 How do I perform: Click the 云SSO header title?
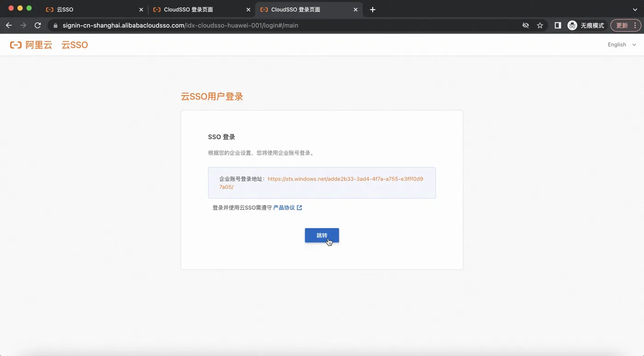tap(75, 45)
